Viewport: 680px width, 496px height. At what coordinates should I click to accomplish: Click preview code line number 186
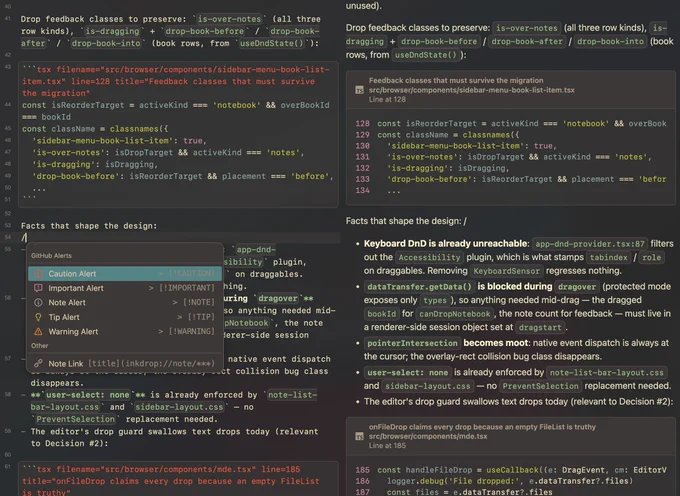coord(363,481)
